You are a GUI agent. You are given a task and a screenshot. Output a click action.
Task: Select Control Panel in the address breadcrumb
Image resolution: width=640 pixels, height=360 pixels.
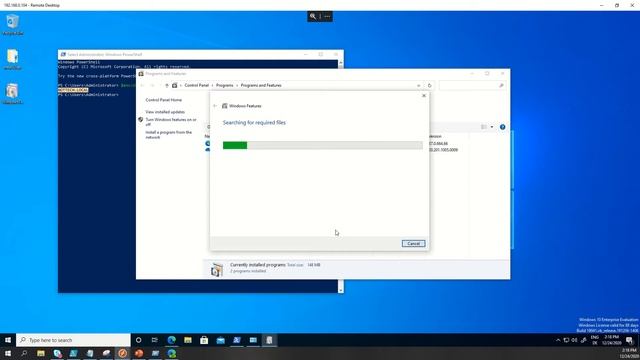pyautogui.click(x=197, y=85)
